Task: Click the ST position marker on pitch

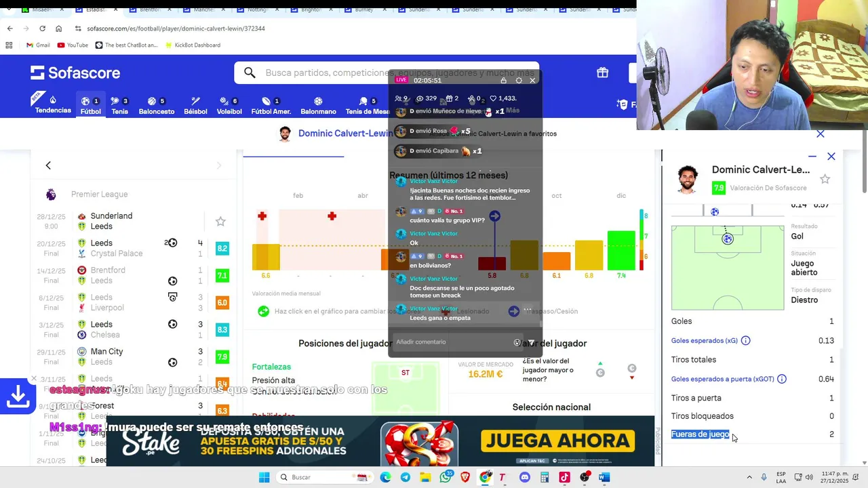Action: tap(405, 373)
